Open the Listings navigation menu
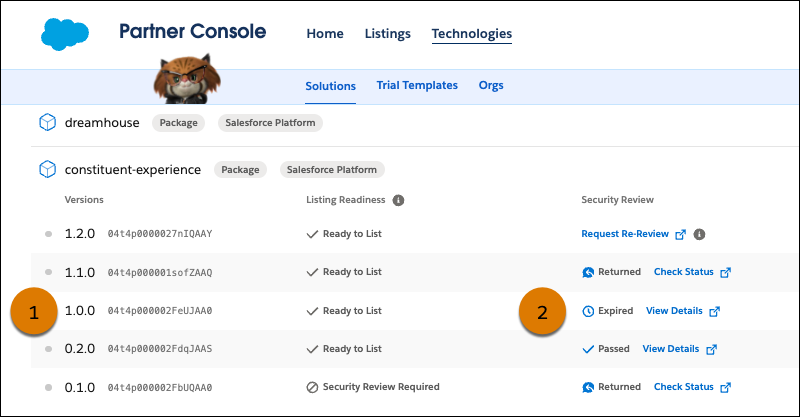The image size is (800, 417). [387, 34]
